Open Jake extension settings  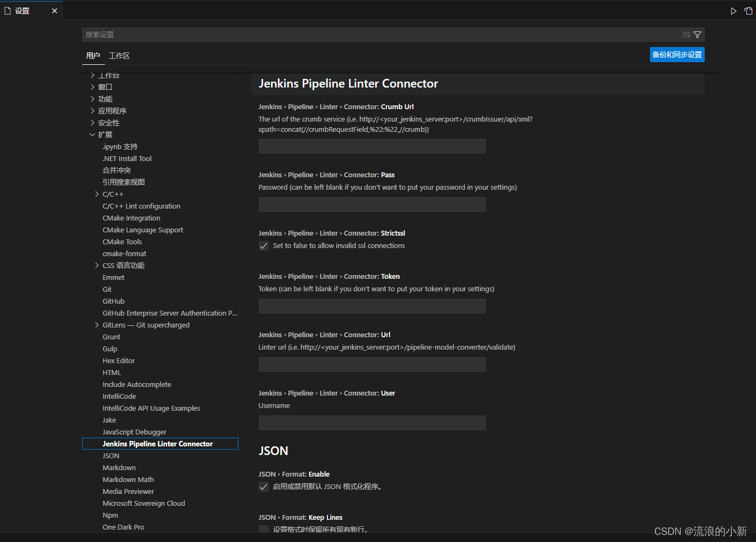coord(109,420)
